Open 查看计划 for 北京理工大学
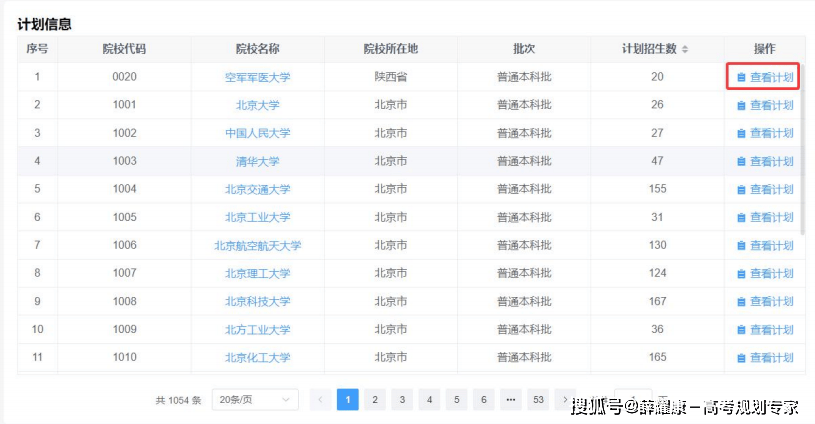This screenshot has height=424, width=815. tap(765, 274)
